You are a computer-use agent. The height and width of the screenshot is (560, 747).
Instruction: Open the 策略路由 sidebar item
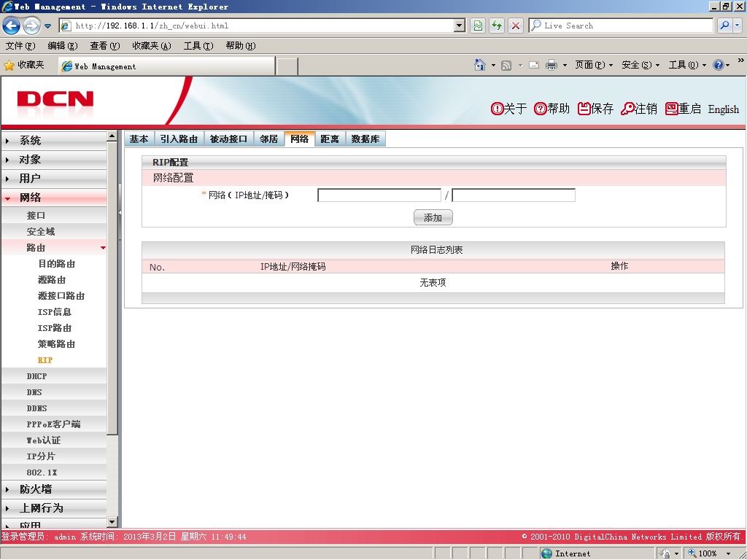point(57,344)
